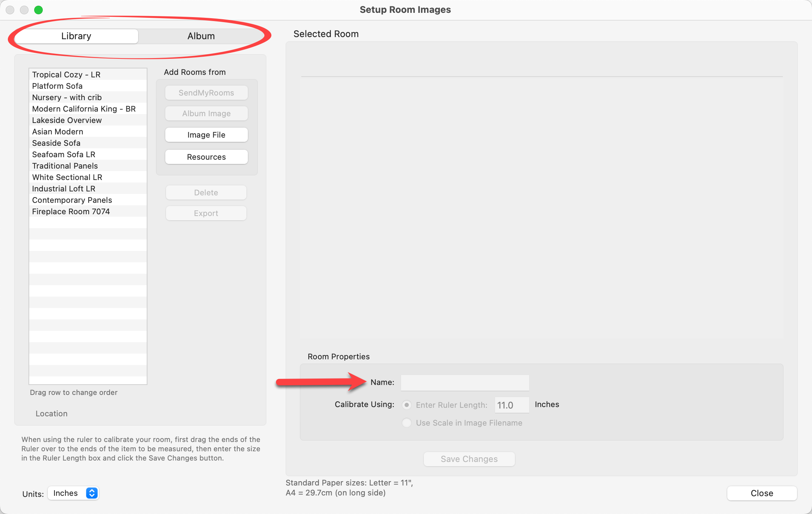This screenshot has width=812, height=514.
Task: Select Enter Ruler Length radio option
Action: (x=407, y=405)
